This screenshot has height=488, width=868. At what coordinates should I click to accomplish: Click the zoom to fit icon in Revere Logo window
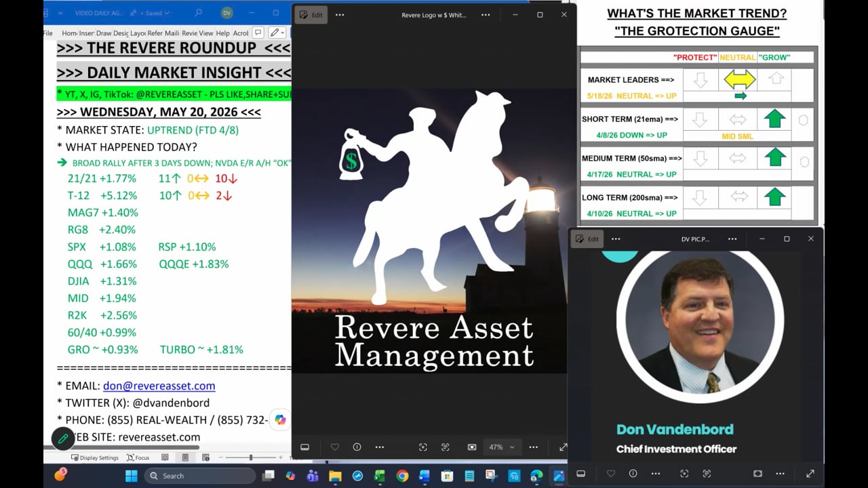coord(471,447)
